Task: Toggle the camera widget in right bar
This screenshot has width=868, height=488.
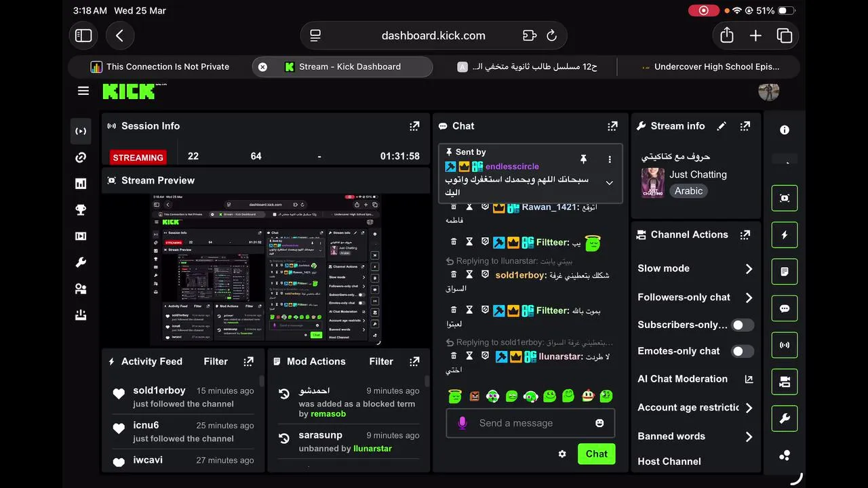Action: 785,382
